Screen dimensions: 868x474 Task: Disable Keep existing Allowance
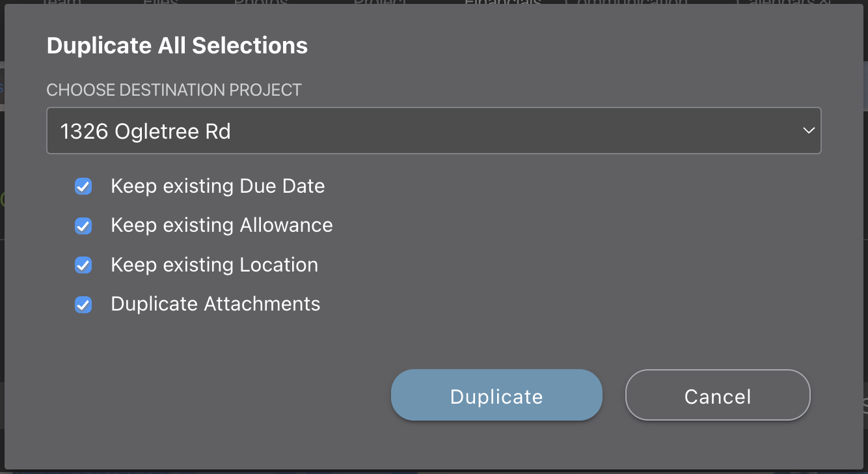coord(83,226)
